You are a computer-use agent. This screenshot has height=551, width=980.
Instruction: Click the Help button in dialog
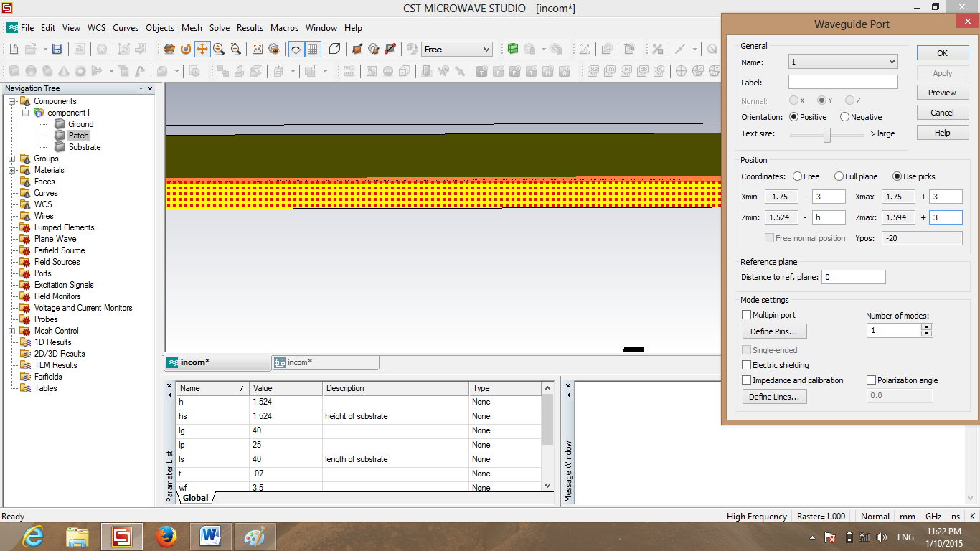pyautogui.click(x=942, y=133)
